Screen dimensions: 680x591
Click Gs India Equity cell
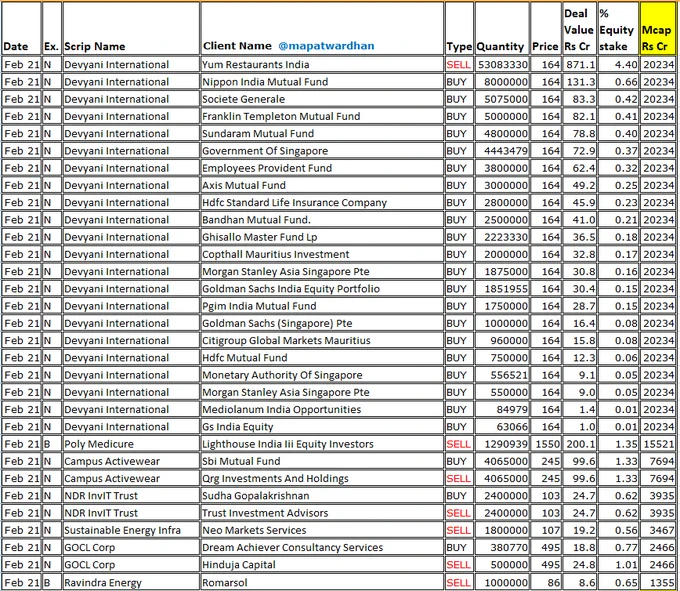pos(322,427)
